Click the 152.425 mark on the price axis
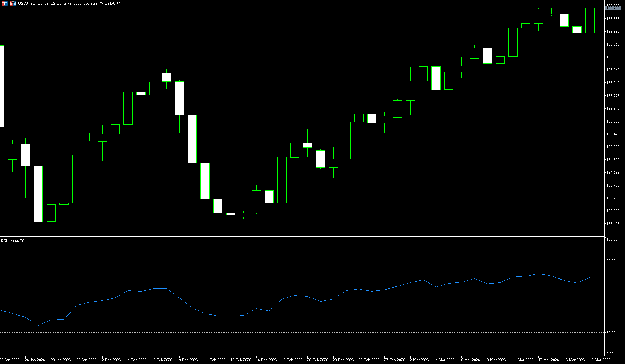This screenshot has height=364, width=625. (613, 224)
